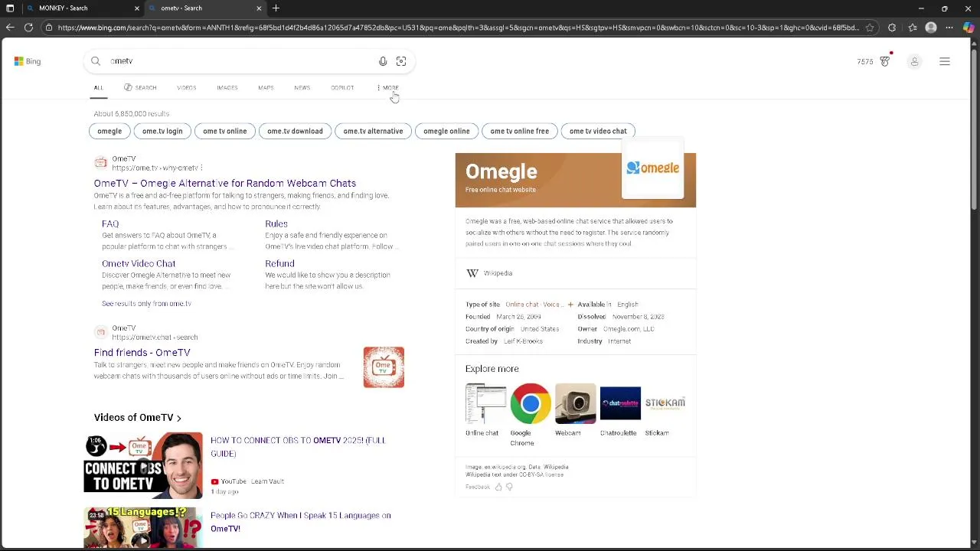The height and width of the screenshot is (551, 980).
Task: Switch to the COPILOT tab
Action: click(342, 88)
